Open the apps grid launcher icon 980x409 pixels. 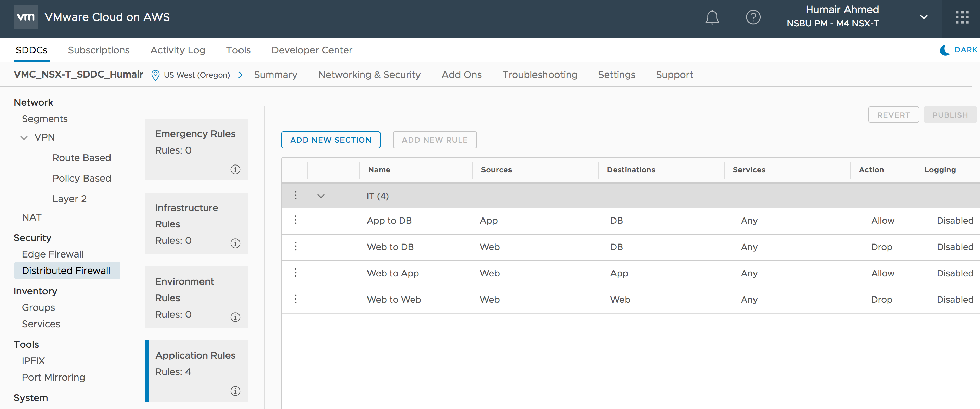(x=962, y=17)
